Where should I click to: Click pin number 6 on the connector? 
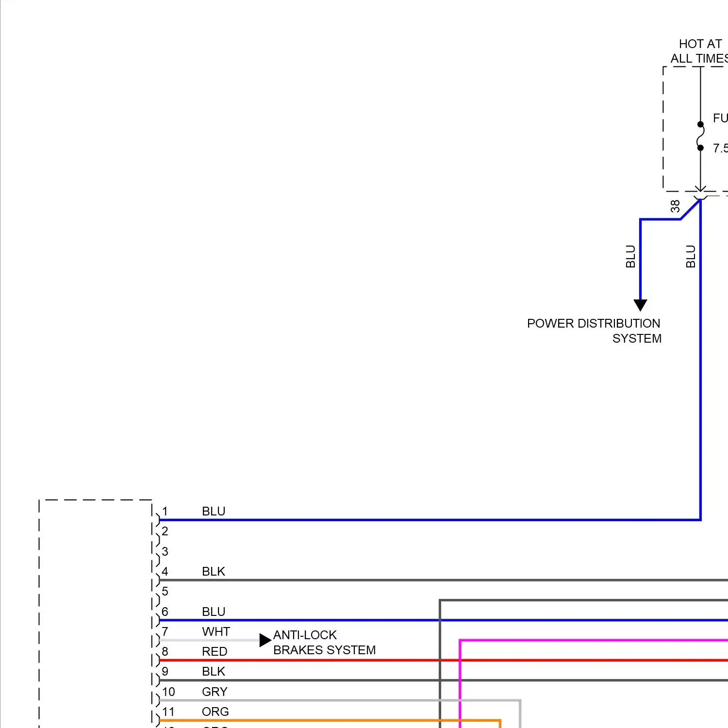pos(165,612)
